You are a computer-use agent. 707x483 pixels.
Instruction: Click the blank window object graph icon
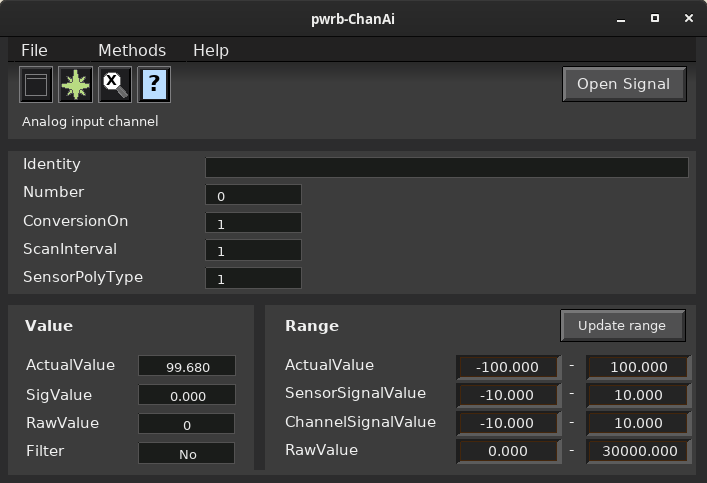pos(36,85)
